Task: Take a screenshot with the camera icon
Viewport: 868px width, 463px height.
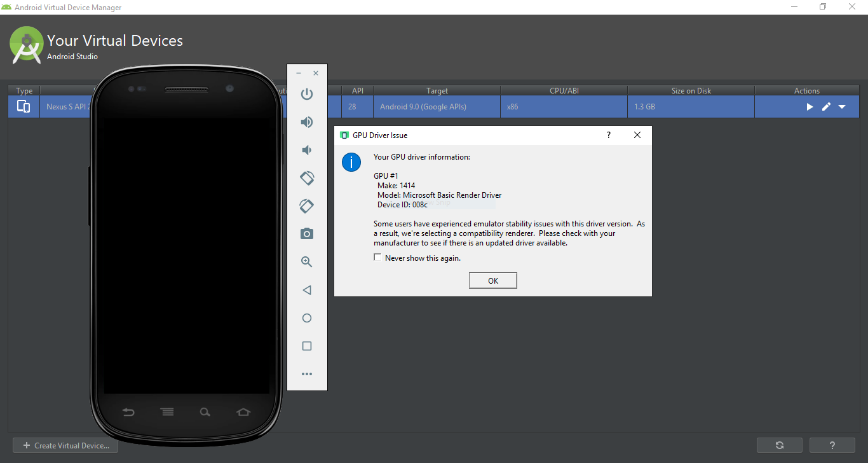Action: pyautogui.click(x=307, y=234)
